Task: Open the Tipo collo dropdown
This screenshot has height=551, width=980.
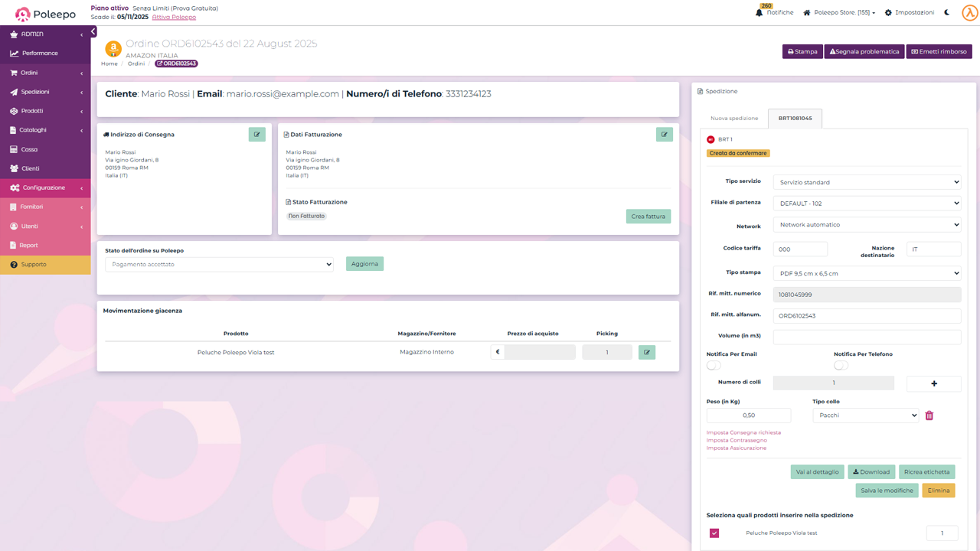Action: click(x=865, y=416)
